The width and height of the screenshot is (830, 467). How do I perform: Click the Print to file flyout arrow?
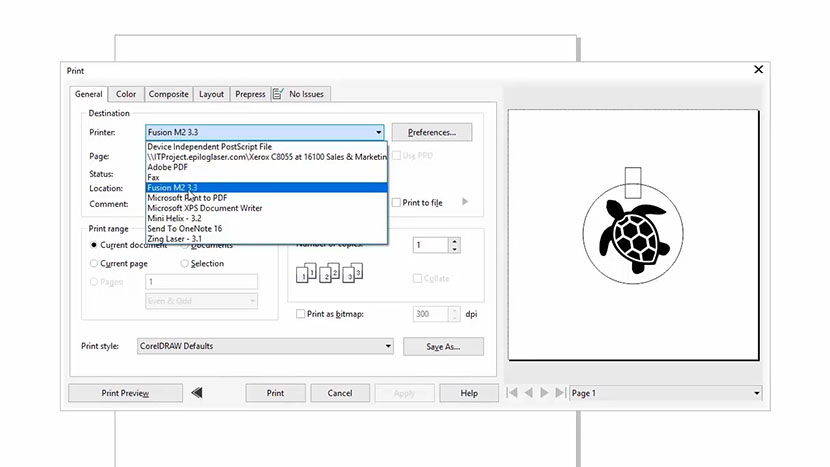point(464,203)
